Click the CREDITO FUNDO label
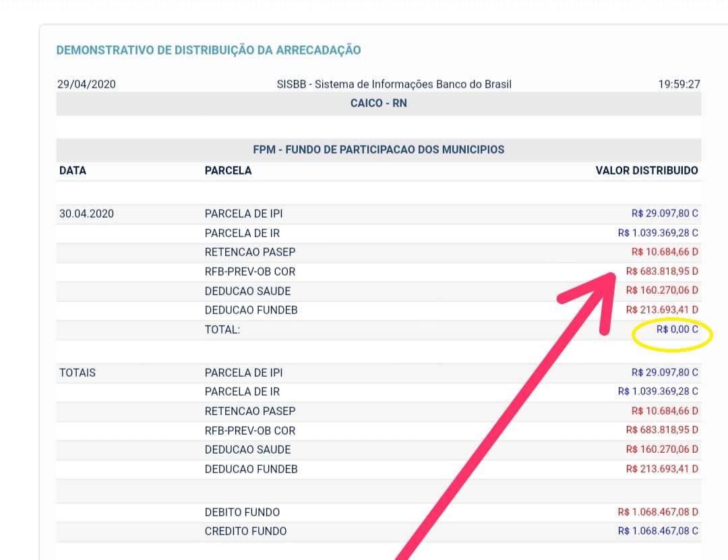 (x=245, y=531)
